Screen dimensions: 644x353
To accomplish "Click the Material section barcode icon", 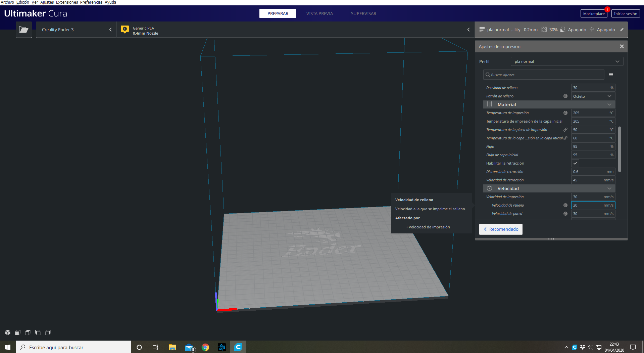I will 489,104.
